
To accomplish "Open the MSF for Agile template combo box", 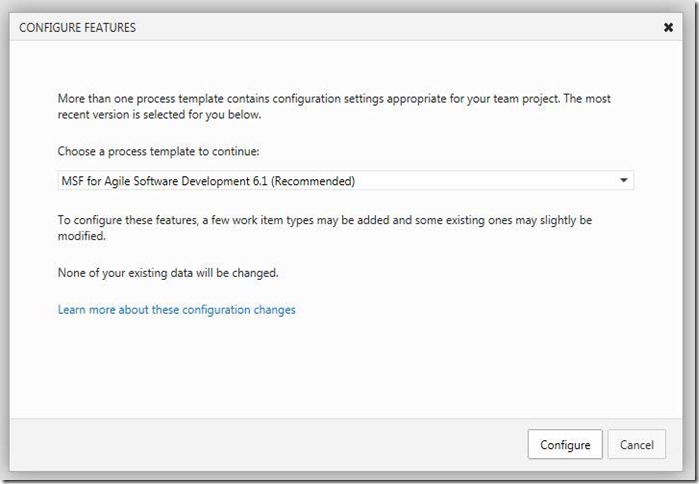I will 345,181.
